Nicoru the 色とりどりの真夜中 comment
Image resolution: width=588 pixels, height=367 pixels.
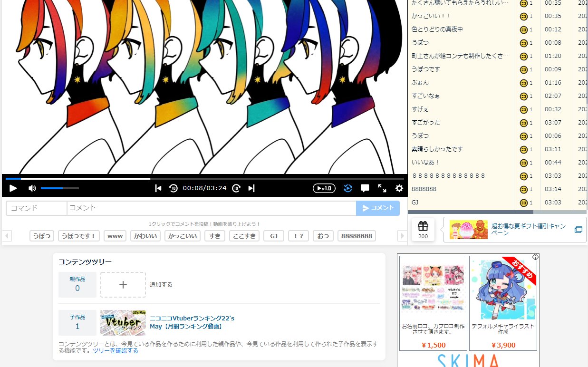tap(523, 29)
